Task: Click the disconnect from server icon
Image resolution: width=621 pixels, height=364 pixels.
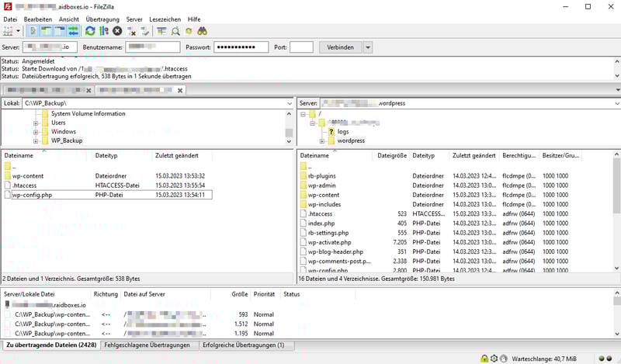Action: tap(132, 31)
